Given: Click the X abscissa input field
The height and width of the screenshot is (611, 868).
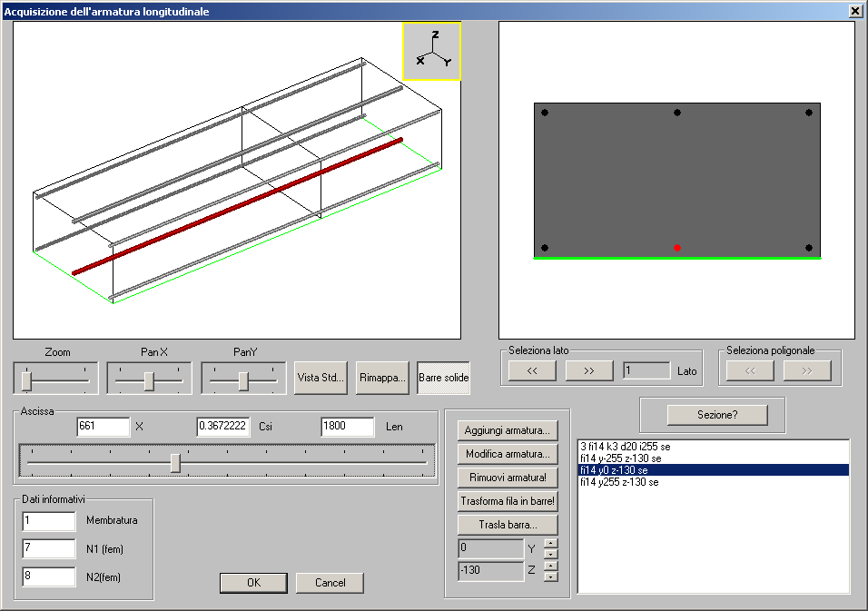Looking at the screenshot, I should click(x=104, y=426).
